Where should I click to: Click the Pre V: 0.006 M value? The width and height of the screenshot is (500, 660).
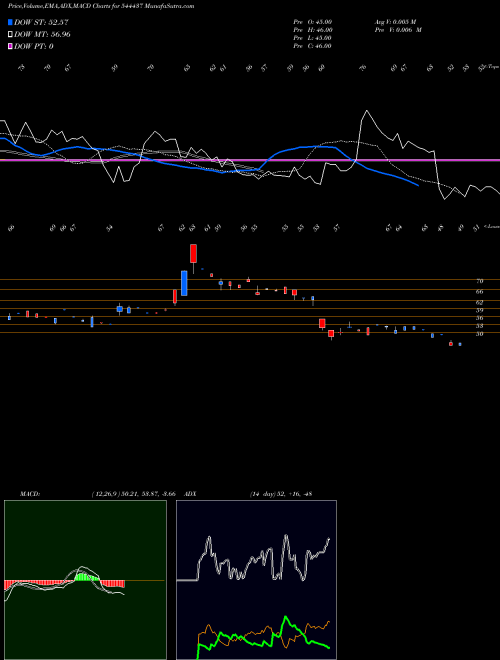(398, 30)
